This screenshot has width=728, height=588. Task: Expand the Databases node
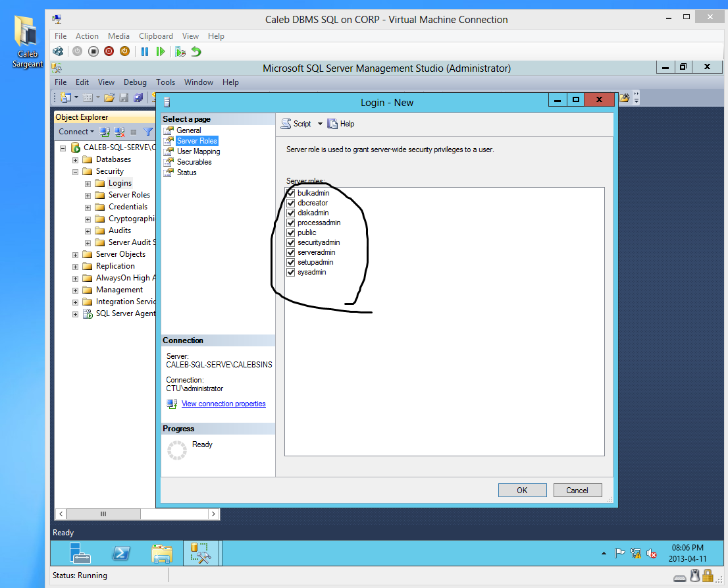pos(75,160)
